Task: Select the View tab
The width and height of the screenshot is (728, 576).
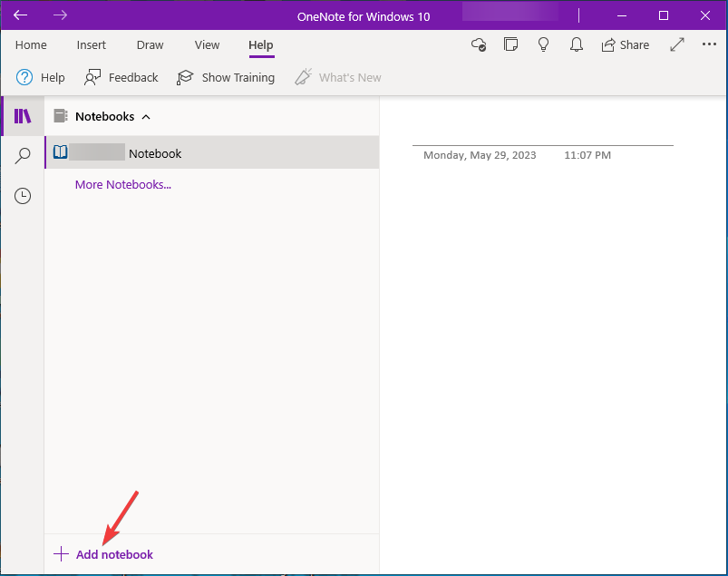Action: click(x=207, y=45)
